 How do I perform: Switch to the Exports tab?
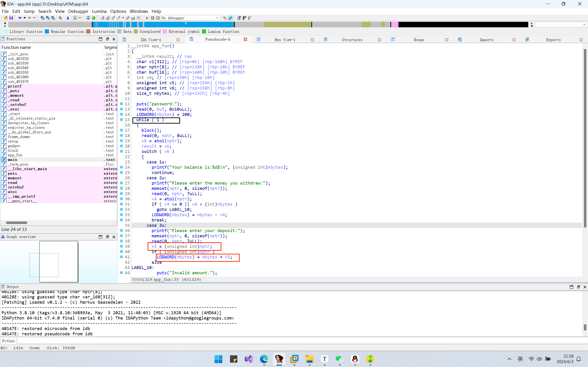click(x=553, y=39)
